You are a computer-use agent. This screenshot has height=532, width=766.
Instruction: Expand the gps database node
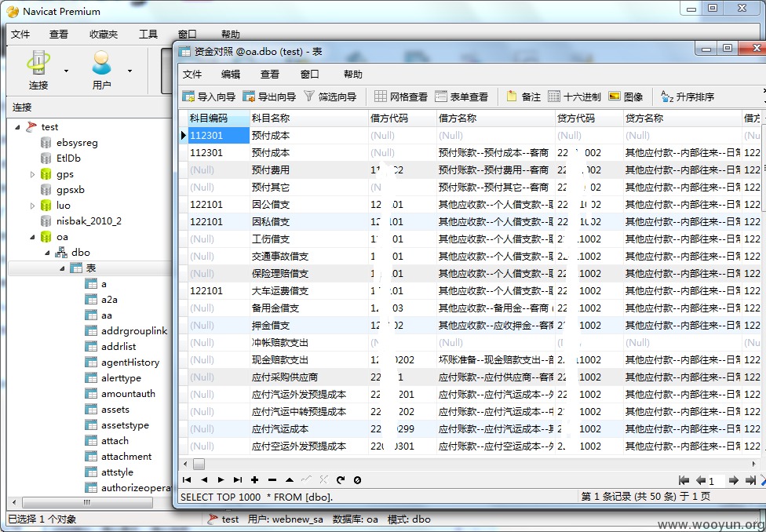point(32,174)
